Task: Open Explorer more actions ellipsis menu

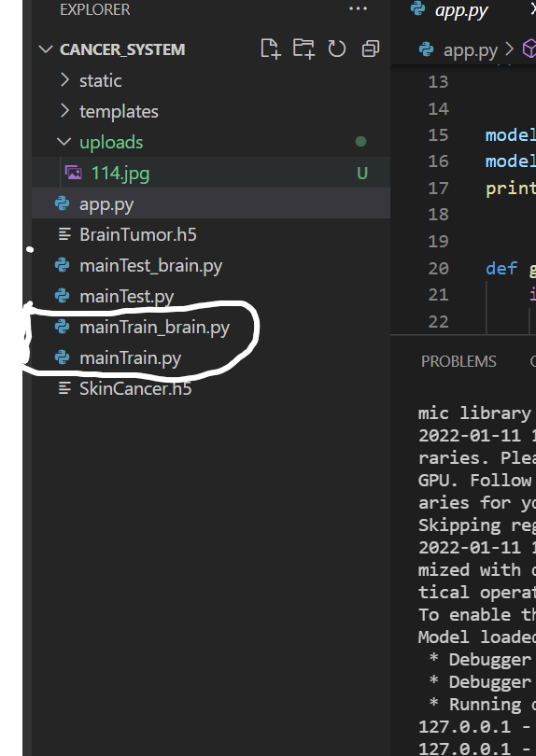Action: tap(358, 8)
